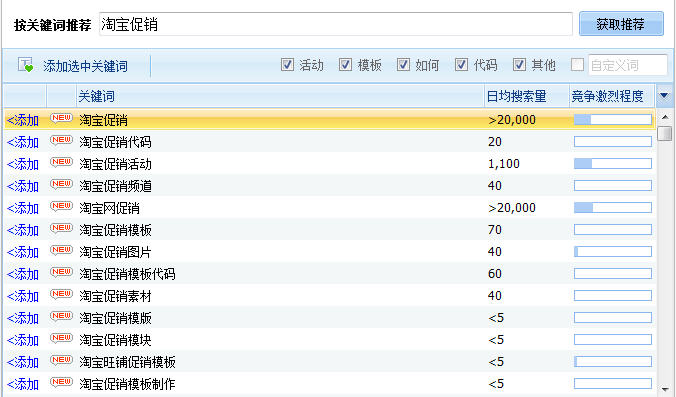Toggle the 代码 filter checkbox
The width and height of the screenshot is (676, 397).
pos(461,65)
